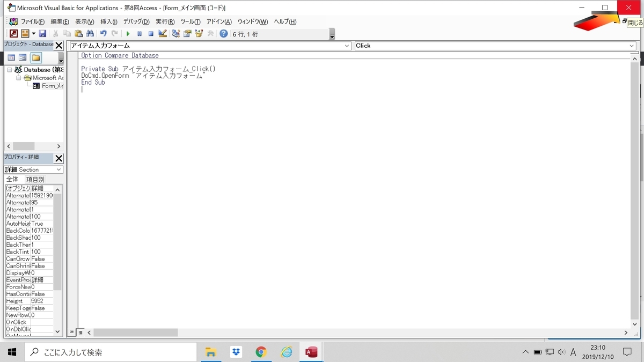Open the ツール(T) menu
The height and width of the screenshot is (362, 644).
[x=190, y=21]
